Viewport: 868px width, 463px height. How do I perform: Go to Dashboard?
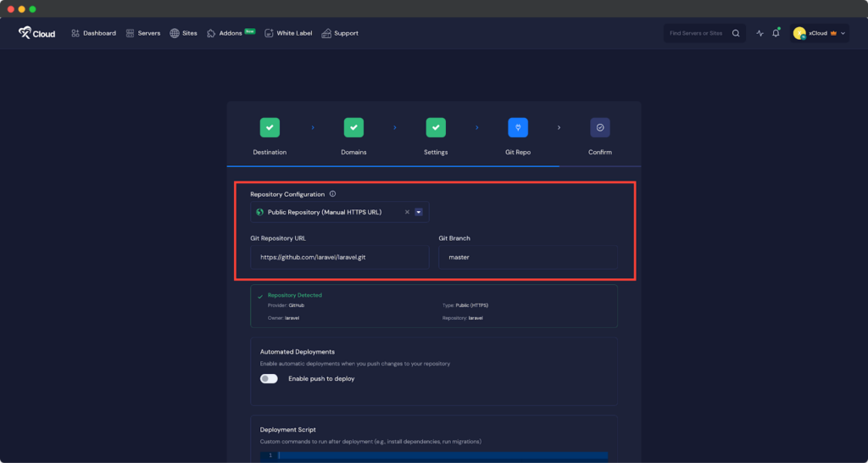[x=93, y=33]
